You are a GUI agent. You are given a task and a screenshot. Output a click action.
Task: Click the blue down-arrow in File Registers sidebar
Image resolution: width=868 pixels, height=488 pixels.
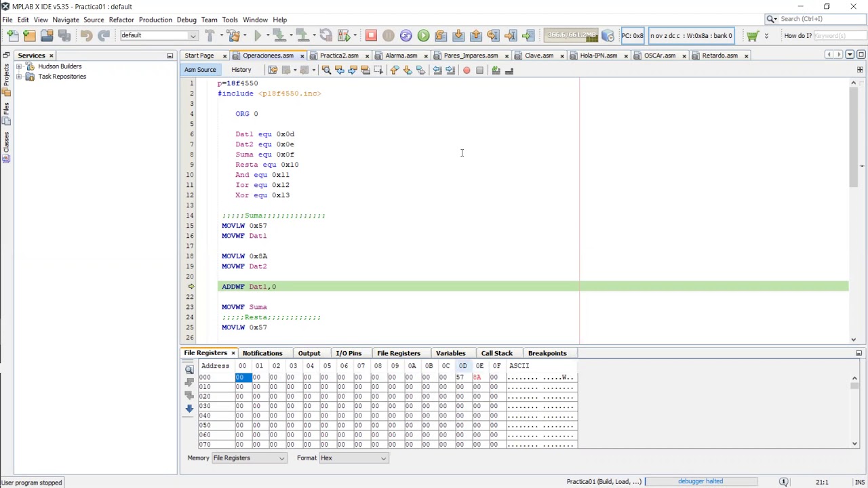189,409
